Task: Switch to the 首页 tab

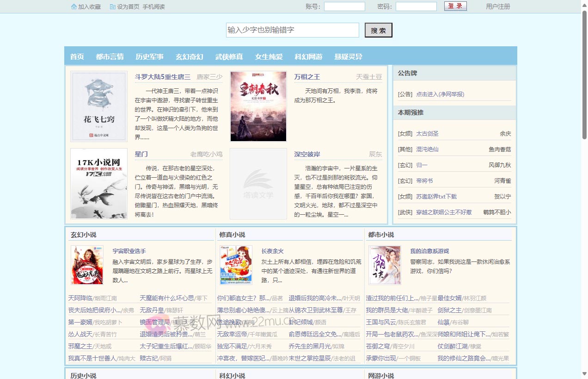Action: pos(77,56)
